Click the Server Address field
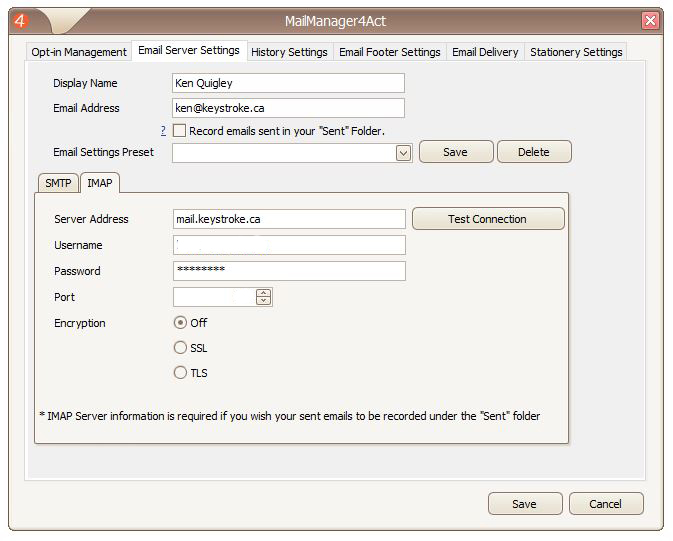Screen dimensions: 673x541 coord(289,219)
